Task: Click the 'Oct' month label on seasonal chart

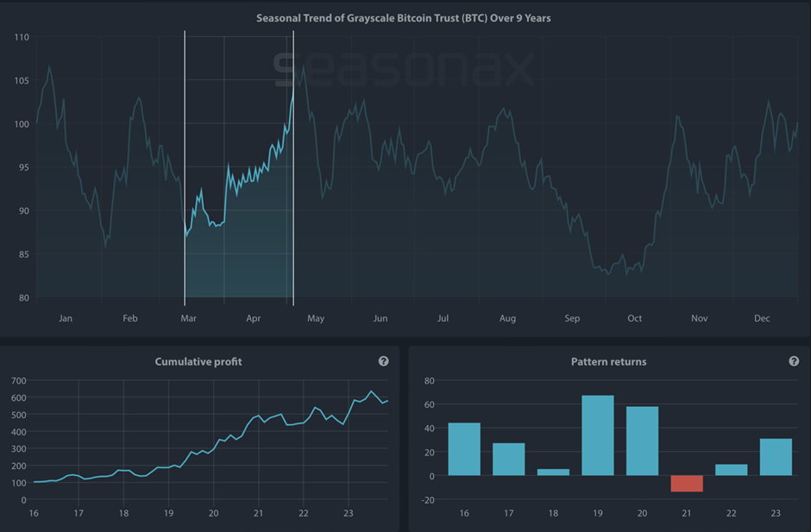Action: 635,318
